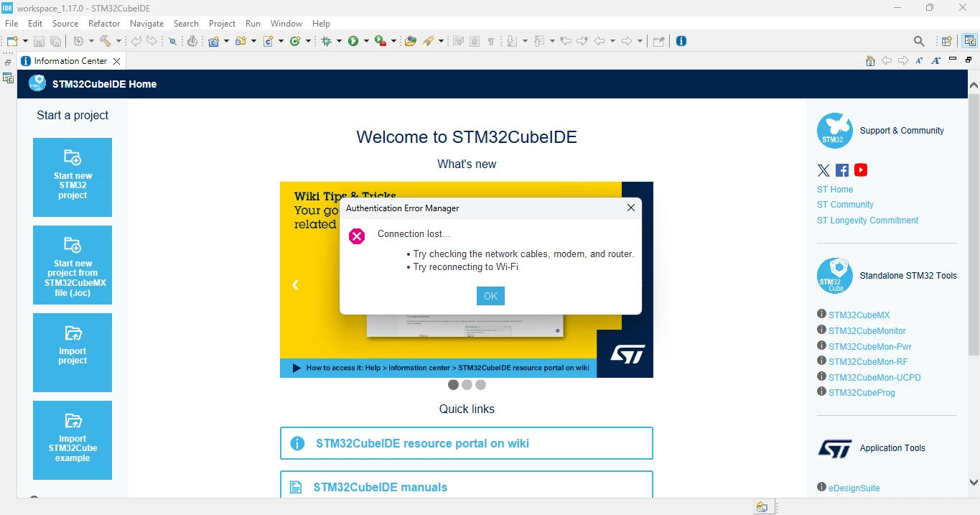Select the second carousel dot indicator
The image size is (980, 515).
pos(467,385)
